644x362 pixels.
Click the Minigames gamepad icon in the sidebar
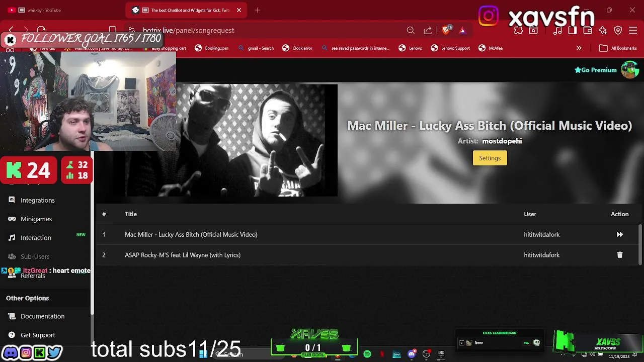(12, 219)
